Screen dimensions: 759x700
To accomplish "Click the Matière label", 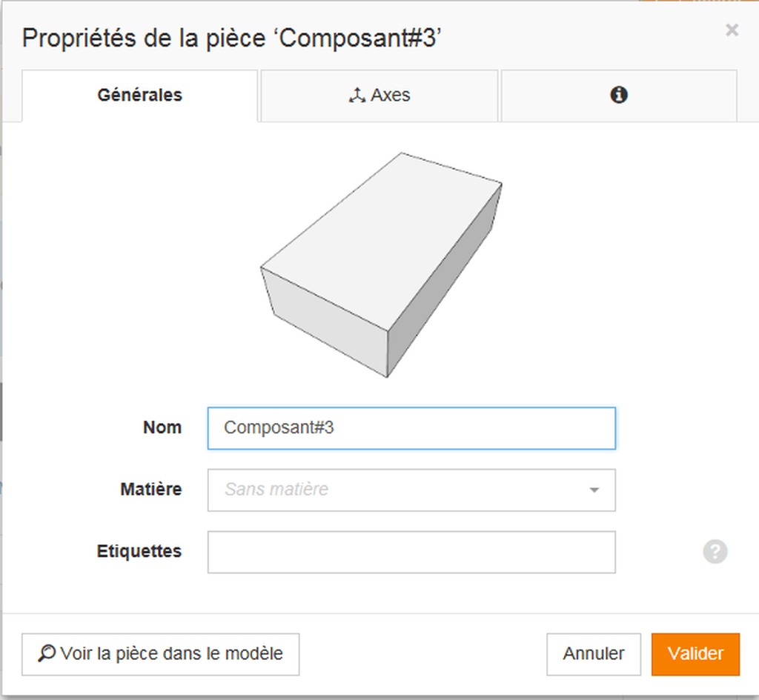I will [x=151, y=490].
